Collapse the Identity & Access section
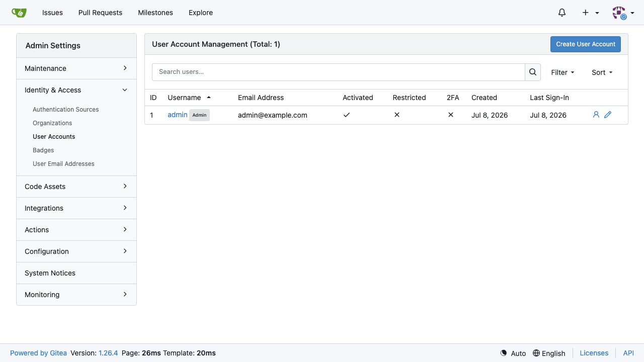This screenshot has width=644, height=362. 76,90
